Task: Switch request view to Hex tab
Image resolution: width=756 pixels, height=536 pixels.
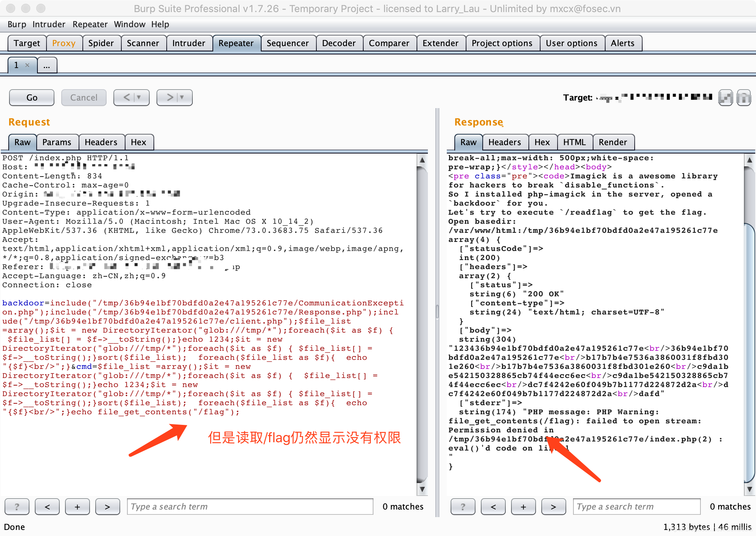Action: pyautogui.click(x=138, y=142)
